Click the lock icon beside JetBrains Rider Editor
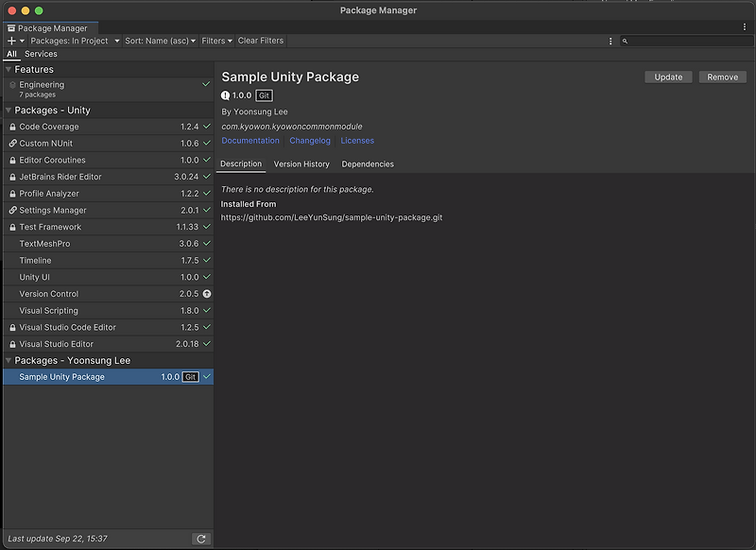The image size is (756, 550). [x=11, y=177]
